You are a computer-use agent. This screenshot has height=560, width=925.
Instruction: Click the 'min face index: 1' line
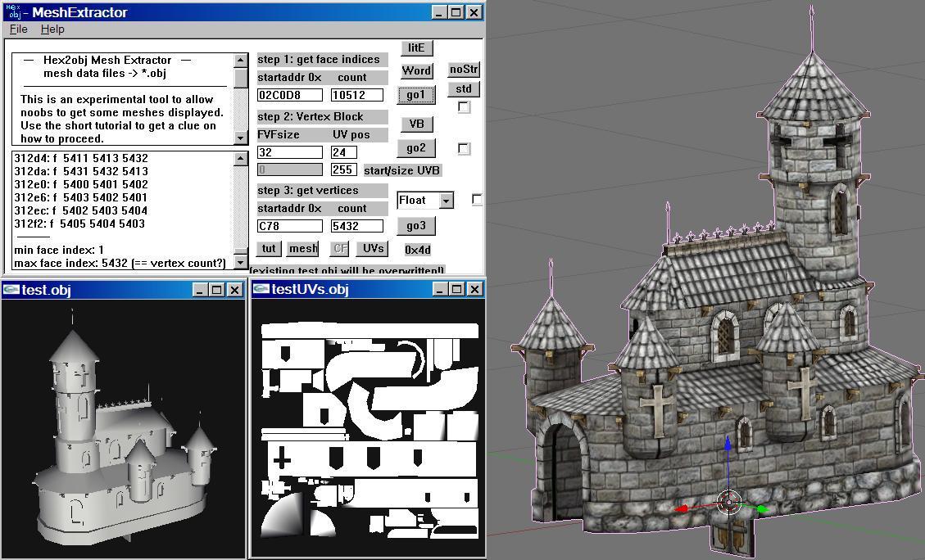click(59, 250)
